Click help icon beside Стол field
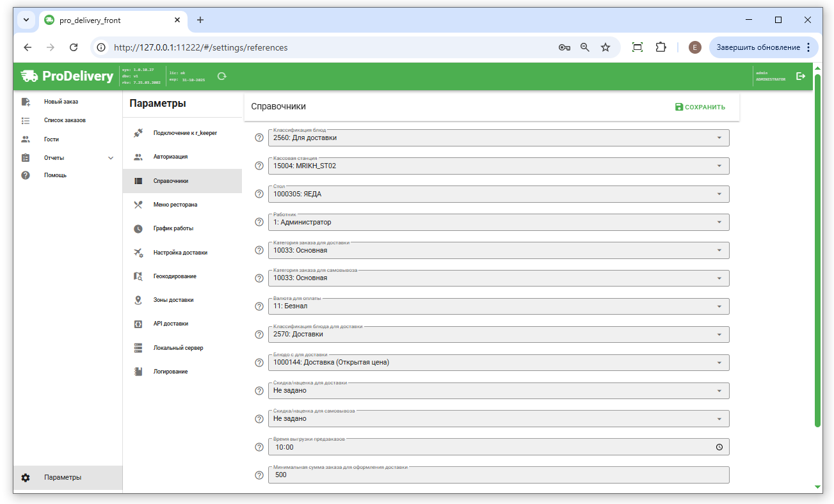The height and width of the screenshot is (504, 834). [x=259, y=194]
